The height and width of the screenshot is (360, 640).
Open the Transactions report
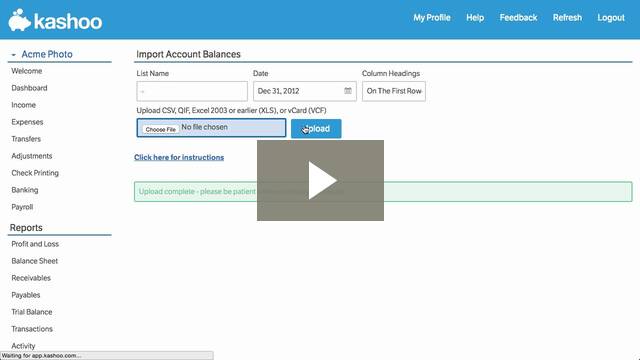pyautogui.click(x=32, y=329)
